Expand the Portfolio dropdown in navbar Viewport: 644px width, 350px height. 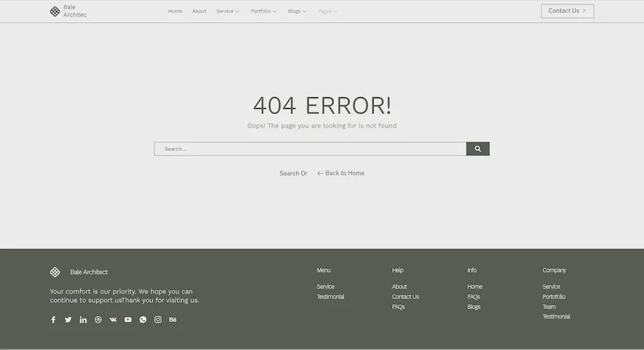263,11
